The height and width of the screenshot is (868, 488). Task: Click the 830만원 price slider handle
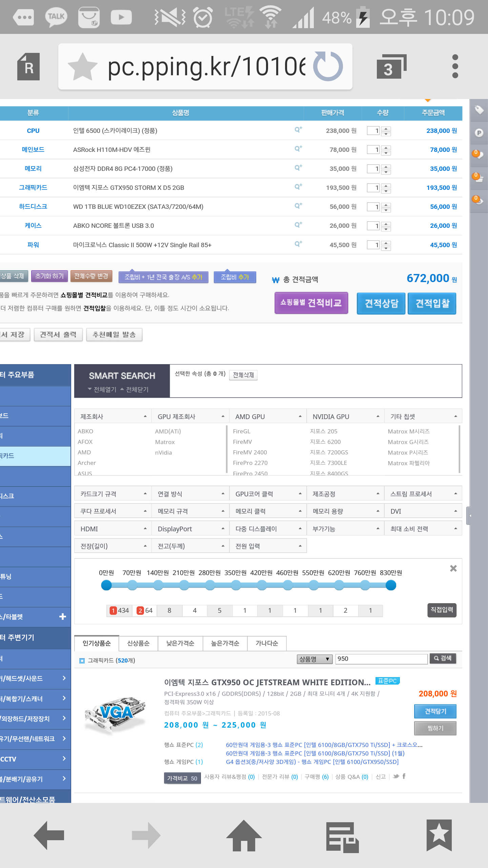(x=391, y=585)
